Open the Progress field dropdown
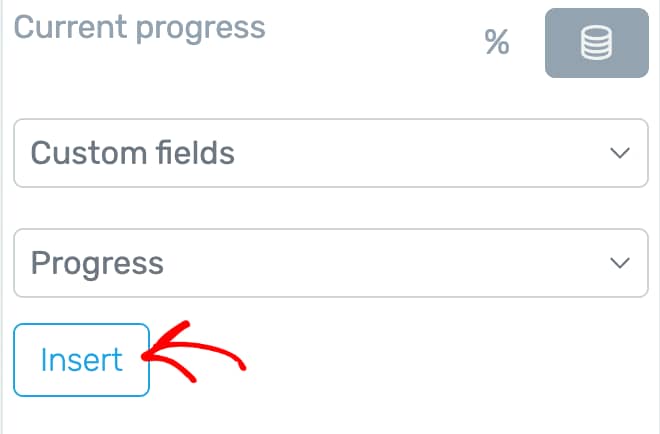Screen dimensions: 660x434 (x=331, y=263)
